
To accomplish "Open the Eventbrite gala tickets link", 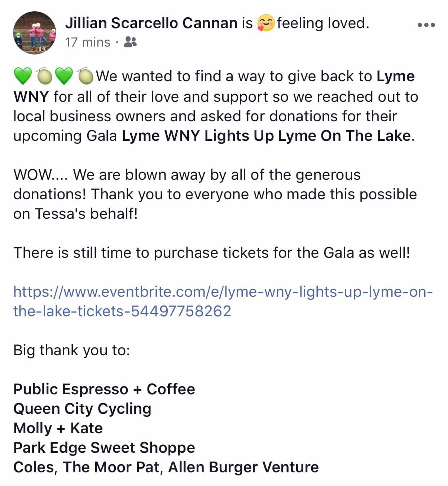I will (x=223, y=301).
